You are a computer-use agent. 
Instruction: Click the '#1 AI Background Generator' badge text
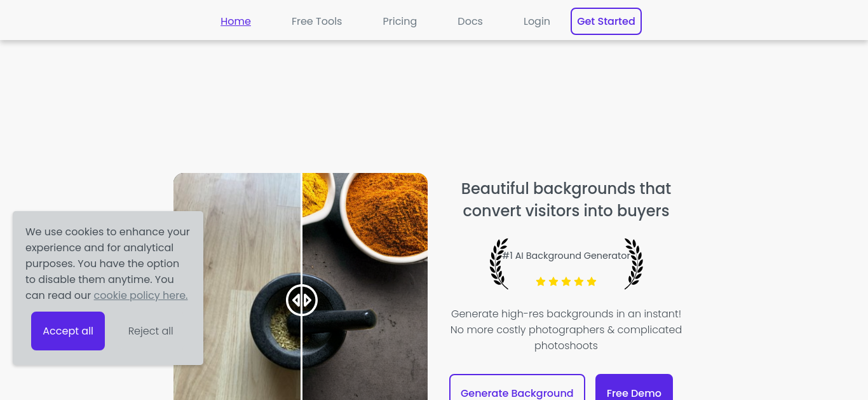point(566,256)
